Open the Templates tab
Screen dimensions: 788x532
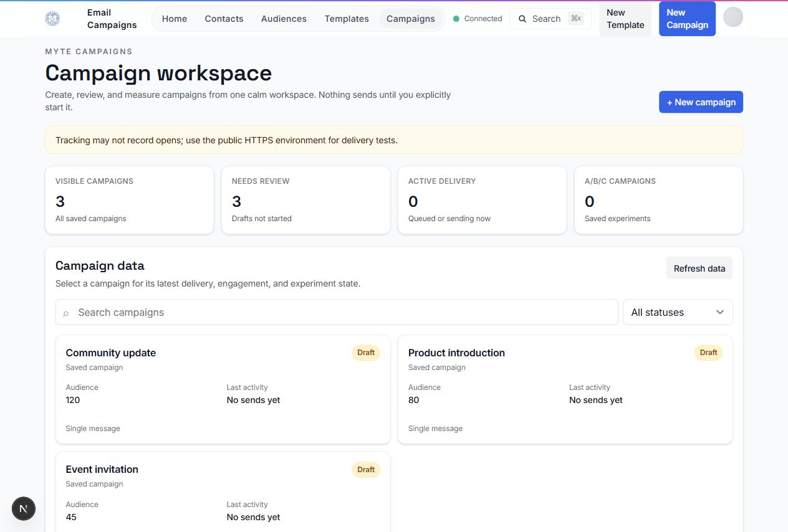[x=347, y=19]
